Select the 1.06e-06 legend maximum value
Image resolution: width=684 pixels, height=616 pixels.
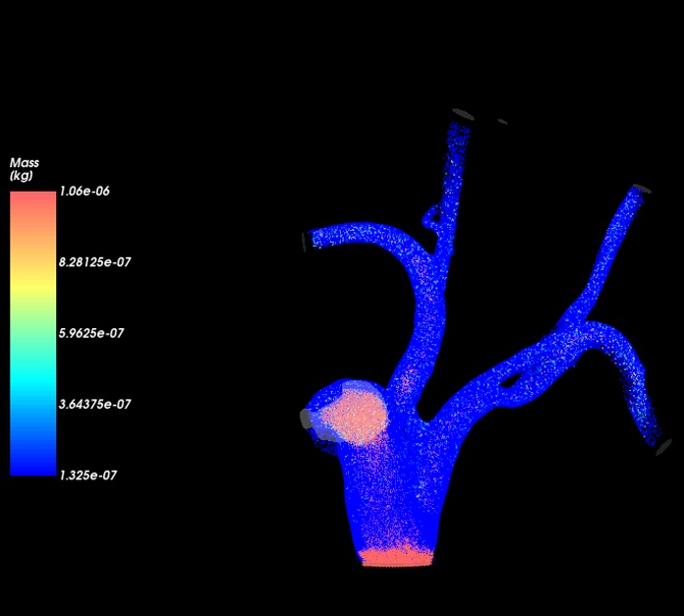tap(85, 192)
